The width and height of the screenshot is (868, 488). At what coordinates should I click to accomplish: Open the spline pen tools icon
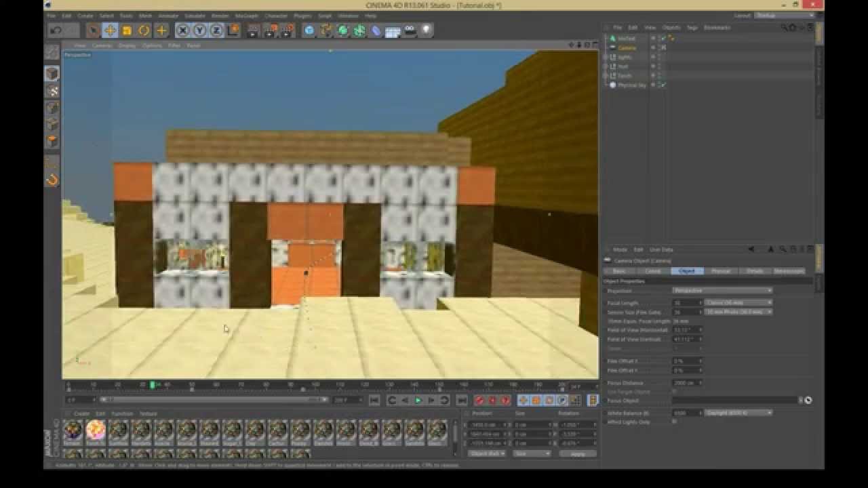326,30
